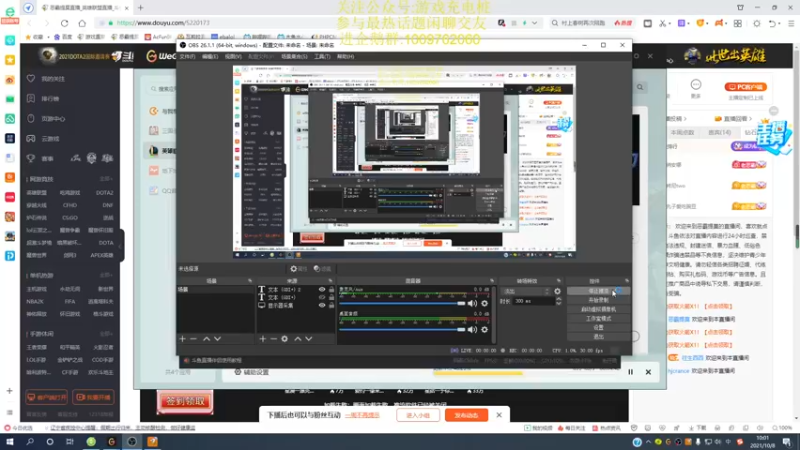Expand 全部 under 网游竞技 category
The image size is (800, 450).
click(106, 179)
